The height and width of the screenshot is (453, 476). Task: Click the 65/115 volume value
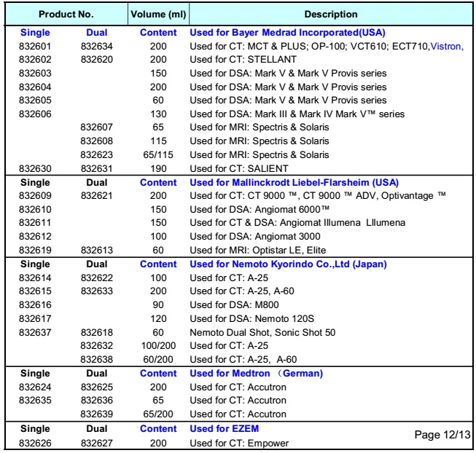coord(158,155)
